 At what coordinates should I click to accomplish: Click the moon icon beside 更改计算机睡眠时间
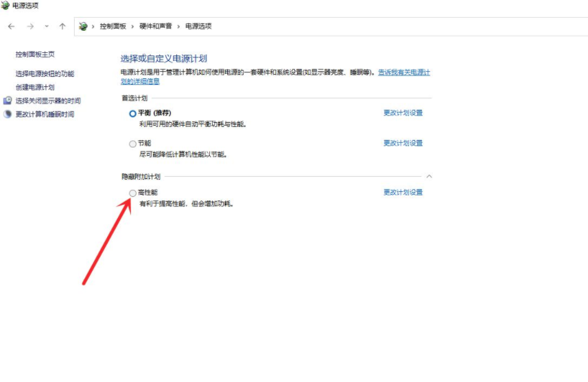tap(8, 114)
